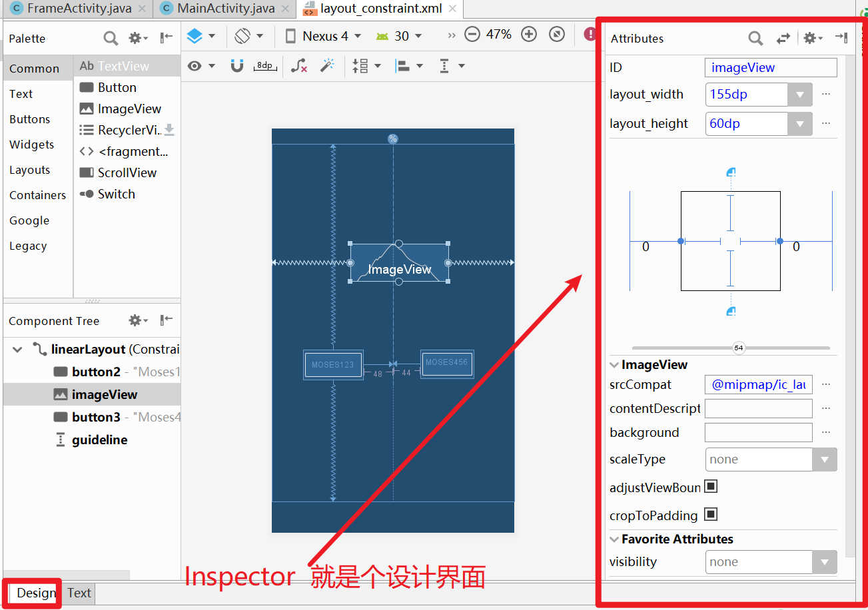Toggle the cropToPadding checkbox
The image size is (868, 610).
coord(711,514)
